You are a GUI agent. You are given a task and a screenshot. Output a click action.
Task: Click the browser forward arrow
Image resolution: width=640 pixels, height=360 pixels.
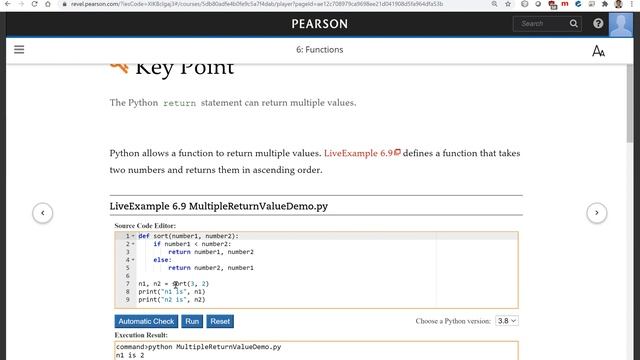point(21,4)
